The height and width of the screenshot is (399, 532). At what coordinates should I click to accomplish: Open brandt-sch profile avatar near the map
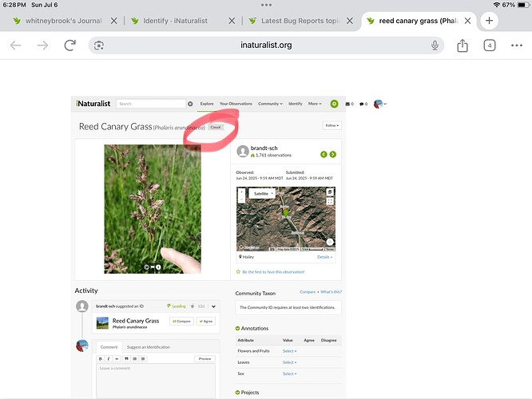point(243,151)
